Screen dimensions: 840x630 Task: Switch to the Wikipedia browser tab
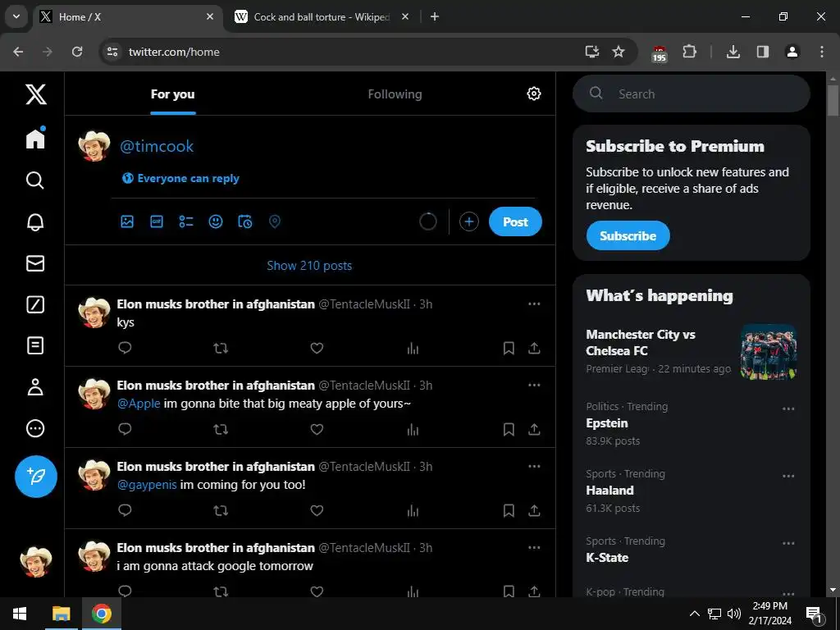pos(322,17)
